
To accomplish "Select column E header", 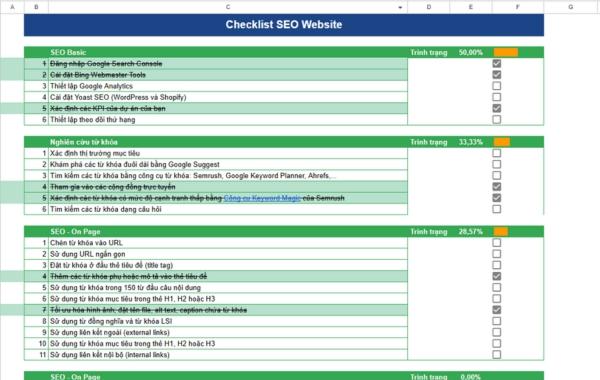I will tap(471, 7).
